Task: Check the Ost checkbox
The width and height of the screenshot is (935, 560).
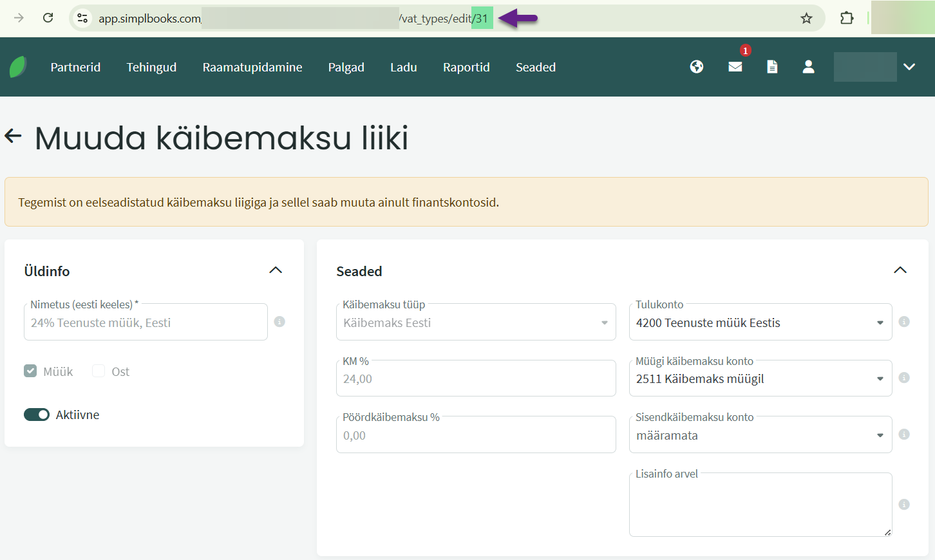Action: click(99, 371)
